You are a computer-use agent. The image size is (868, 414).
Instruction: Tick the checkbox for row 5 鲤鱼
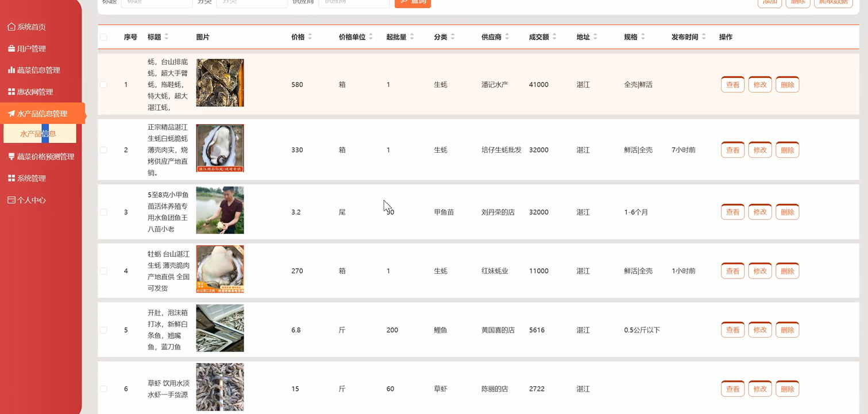click(x=103, y=330)
